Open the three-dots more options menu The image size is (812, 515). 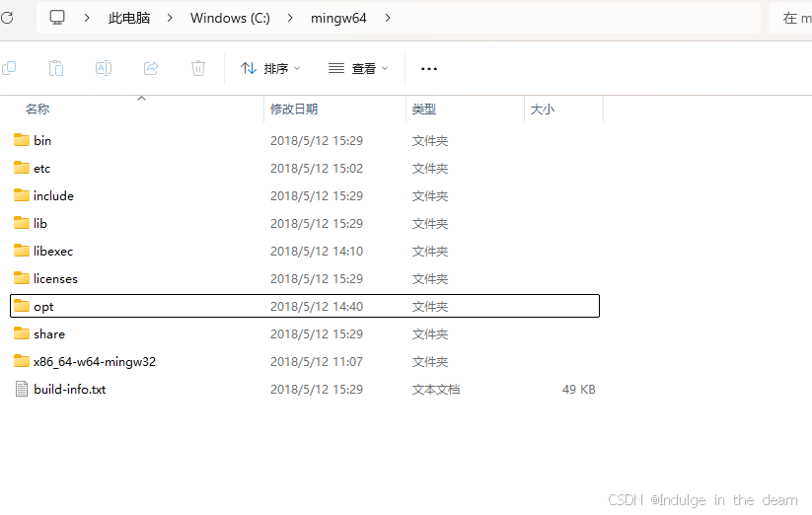tap(429, 69)
